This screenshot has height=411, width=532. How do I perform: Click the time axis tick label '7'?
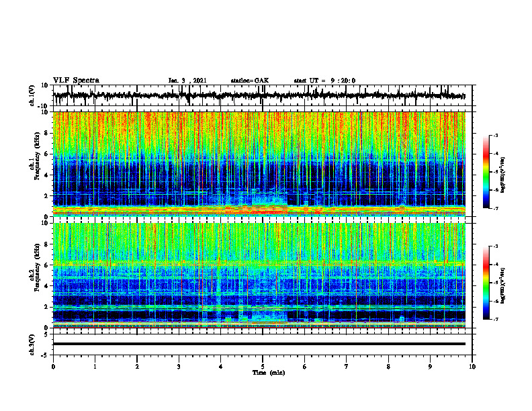coord(347,367)
